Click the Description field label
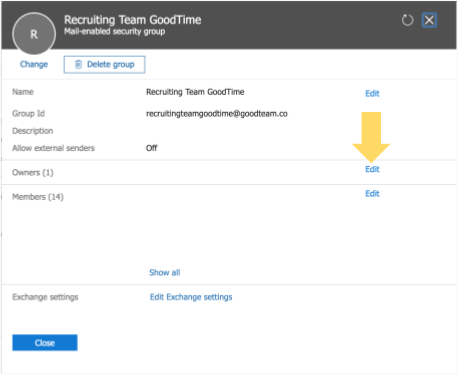Image resolution: width=458 pixels, height=374 pixels. point(33,131)
